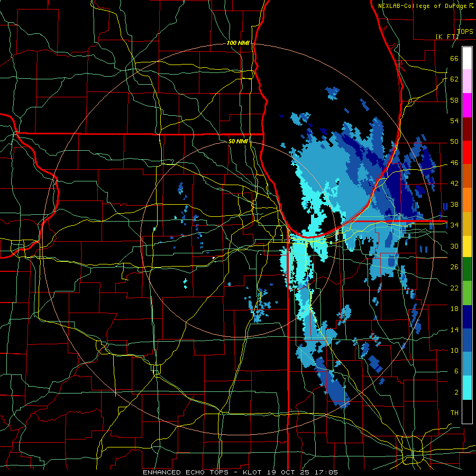The width and height of the screenshot is (476, 476).
Task: Click the legend value 66
Action: coord(454,58)
